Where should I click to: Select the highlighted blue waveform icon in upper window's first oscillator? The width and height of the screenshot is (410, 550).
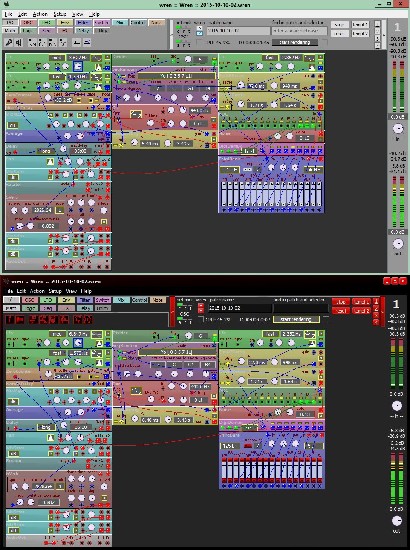[x=78, y=66]
